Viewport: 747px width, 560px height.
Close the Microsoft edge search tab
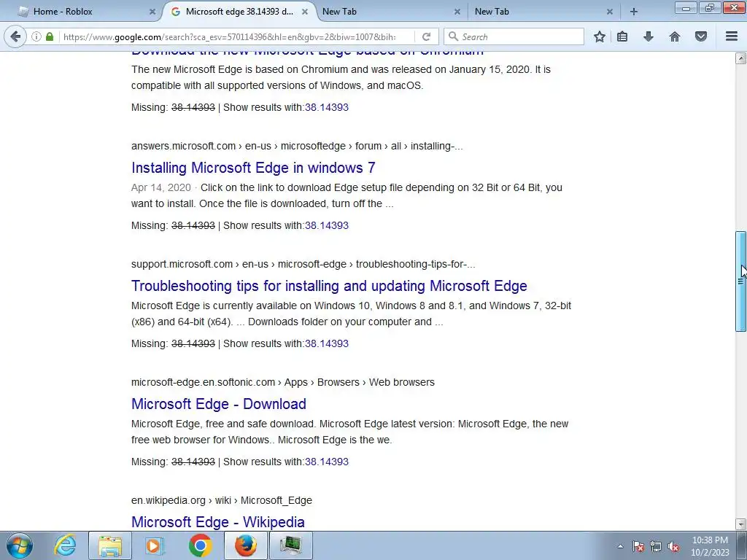coord(305,12)
